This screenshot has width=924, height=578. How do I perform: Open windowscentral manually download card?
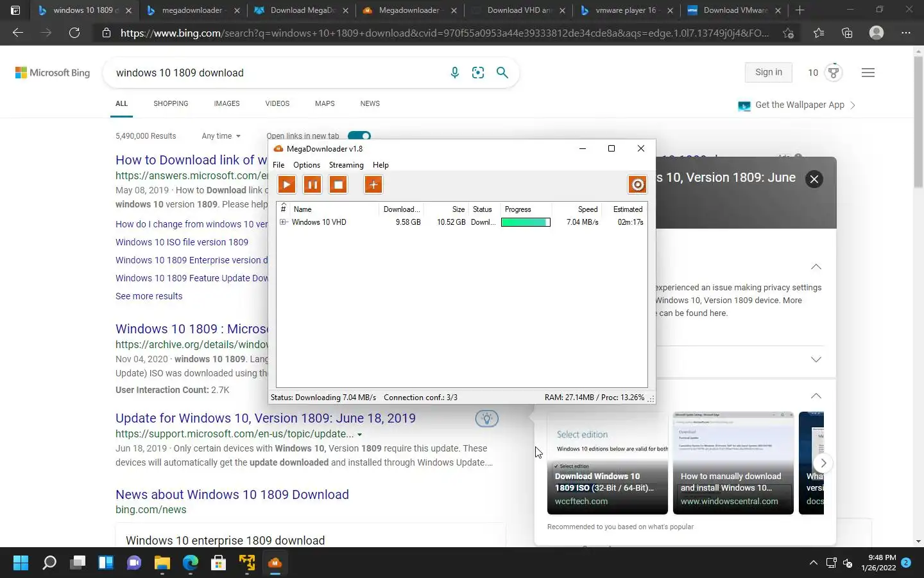[733, 463]
